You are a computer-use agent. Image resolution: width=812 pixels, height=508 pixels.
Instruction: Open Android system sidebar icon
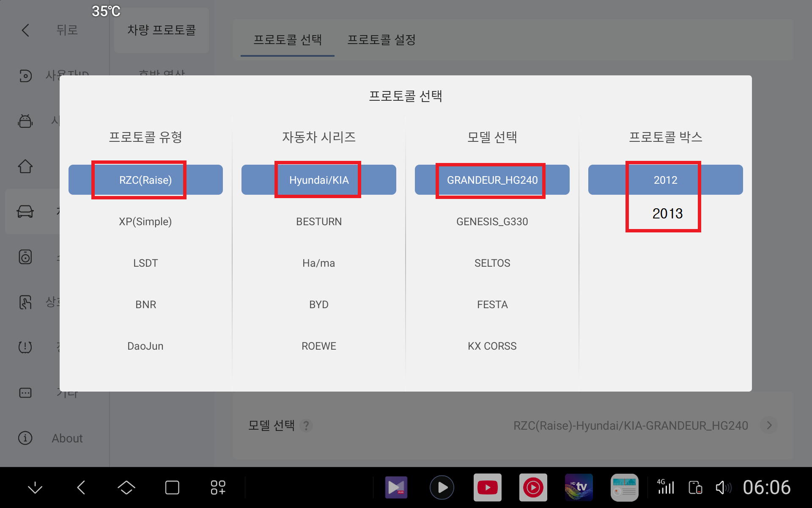pyautogui.click(x=25, y=121)
